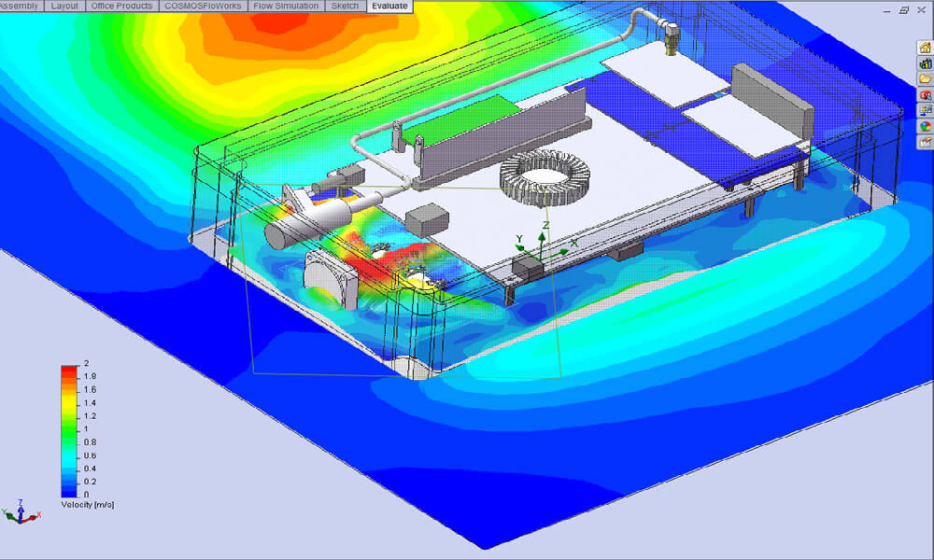
Task: Select the Evaluate tab
Action: pyautogui.click(x=389, y=6)
